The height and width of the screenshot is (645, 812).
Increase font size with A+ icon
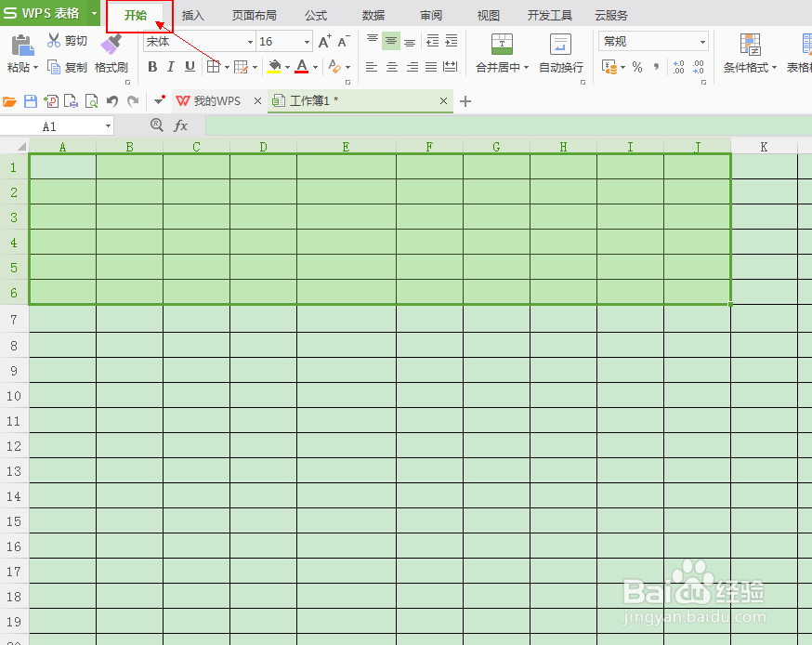[x=324, y=42]
